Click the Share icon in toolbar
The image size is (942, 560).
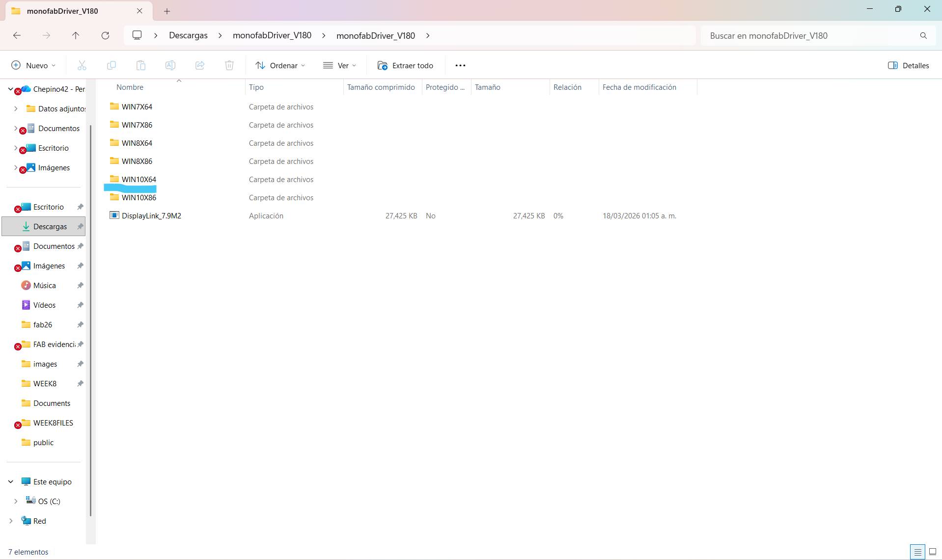click(x=200, y=65)
